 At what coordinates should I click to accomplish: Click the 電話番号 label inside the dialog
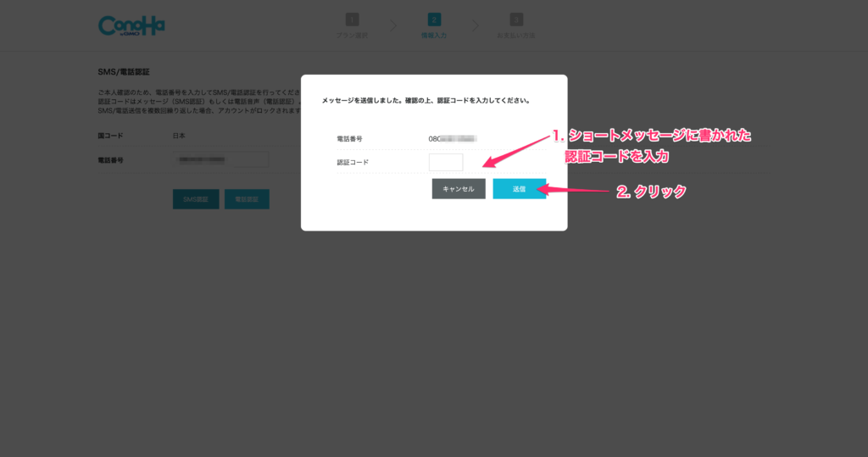click(349, 139)
